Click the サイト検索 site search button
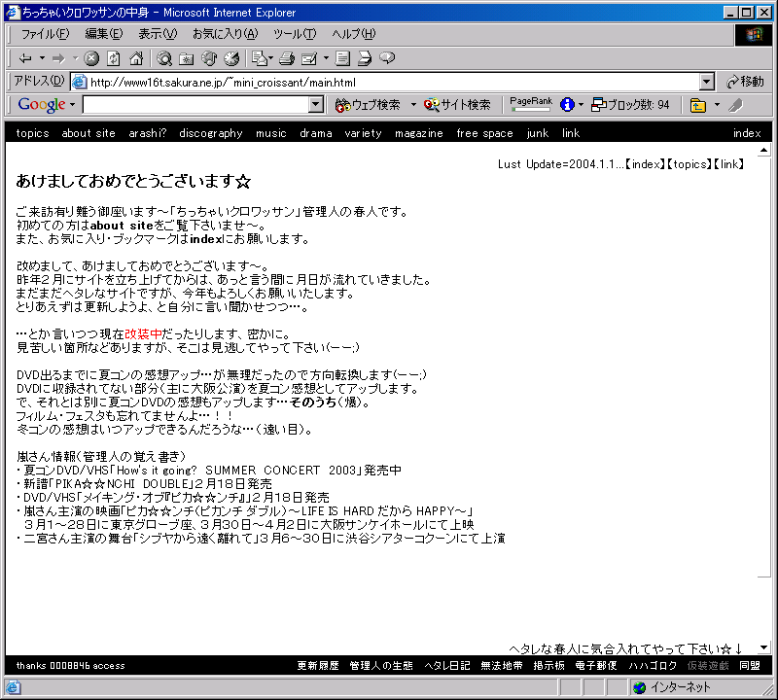Viewport: 778px width, 700px height. pyautogui.click(x=457, y=105)
